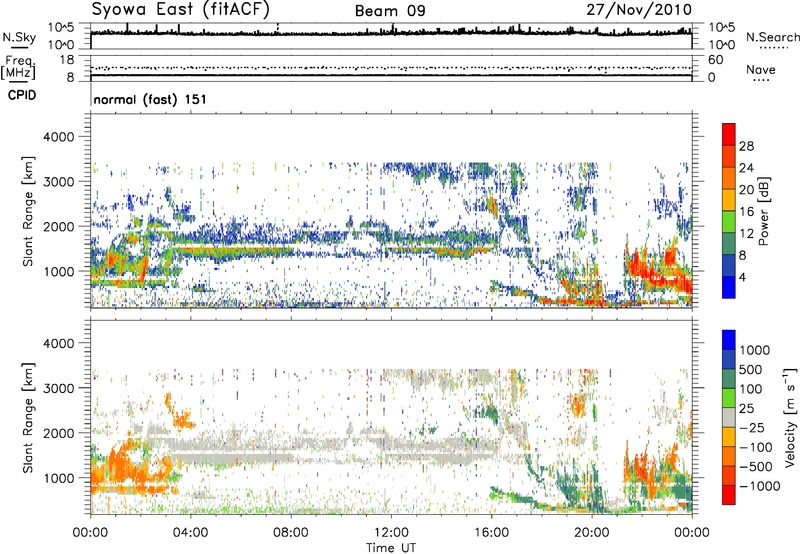This screenshot has width=800, height=554.
Task: Pick the grey -25 to 25 velocity segment
Action: pos(729,417)
